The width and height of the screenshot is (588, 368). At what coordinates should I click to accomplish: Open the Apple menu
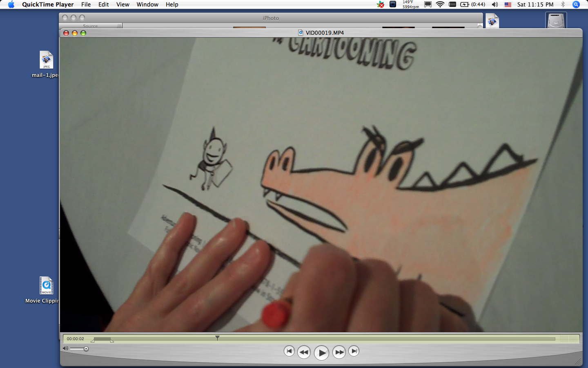pyautogui.click(x=11, y=4)
